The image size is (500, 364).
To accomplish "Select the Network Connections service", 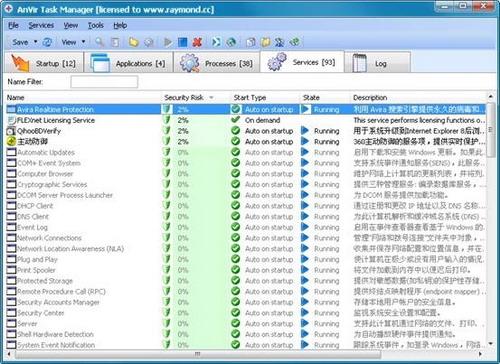I will 246,238.
